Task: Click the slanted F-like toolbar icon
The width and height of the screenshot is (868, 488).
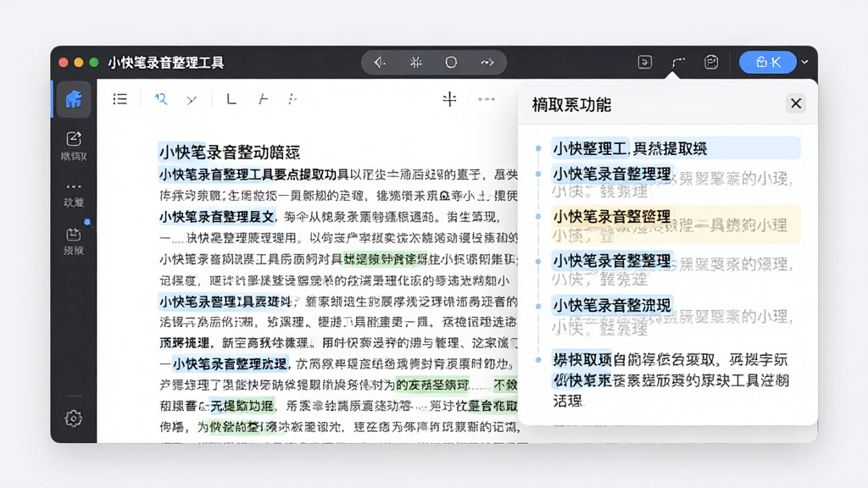Action: point(263,99)
